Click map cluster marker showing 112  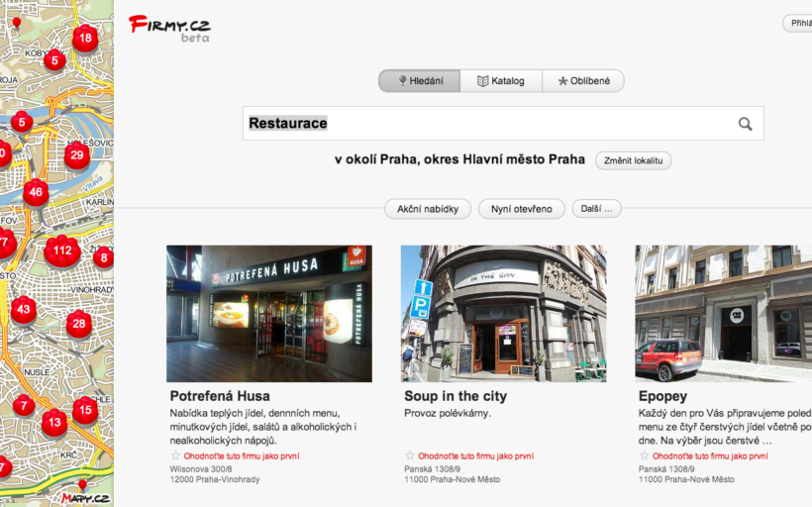coord(62,251)
